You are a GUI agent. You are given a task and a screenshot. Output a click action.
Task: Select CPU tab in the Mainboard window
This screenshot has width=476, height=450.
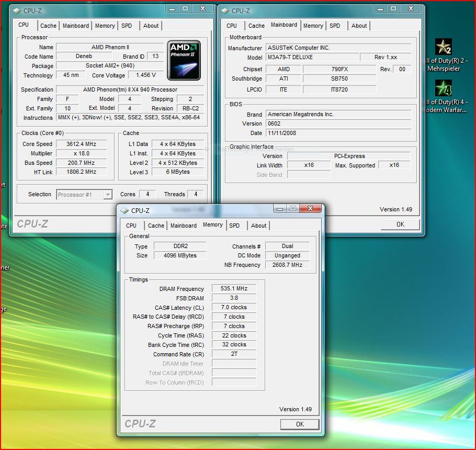pos(232,26)
